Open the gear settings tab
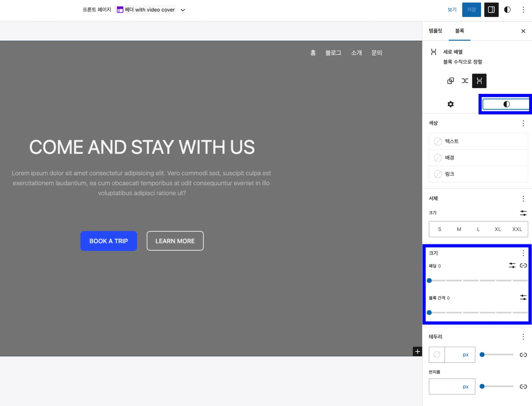The image size is (532, 406). tap(451, 104)
